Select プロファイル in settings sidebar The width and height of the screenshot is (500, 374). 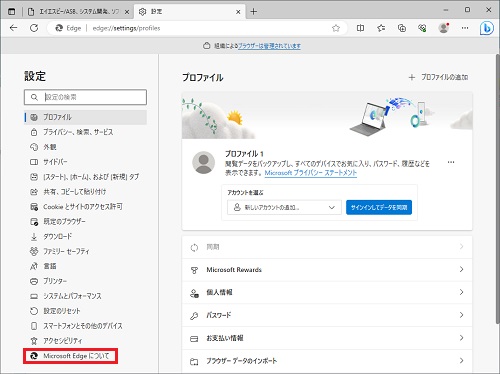click(86, 117)
